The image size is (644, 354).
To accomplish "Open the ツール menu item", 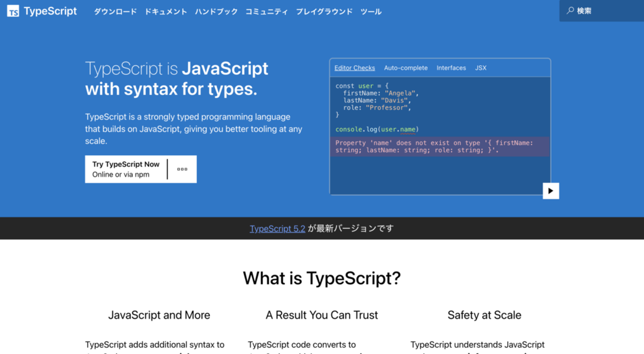I will [x=371, y=12].
